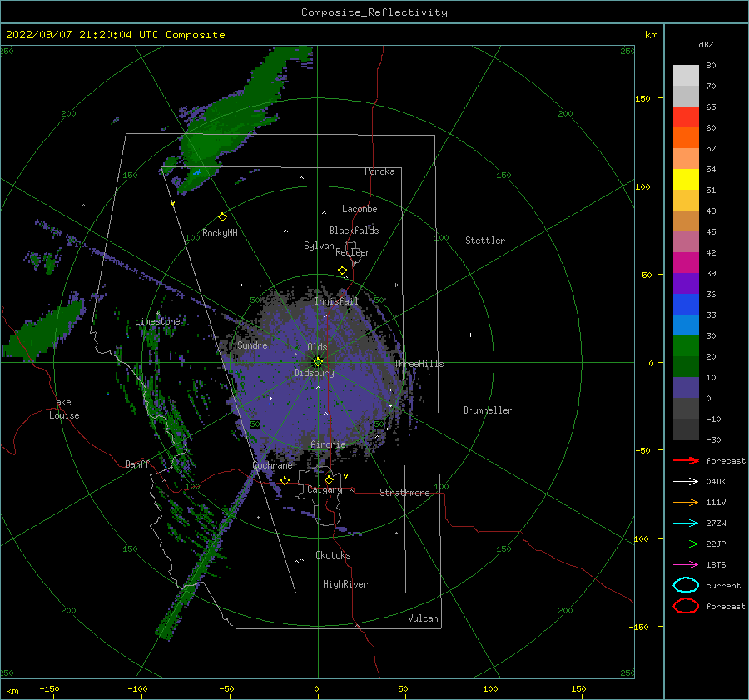Pick the magenta 42 dBZ swatch
This screenshot has height=700, width=749.
pos(686,262)
